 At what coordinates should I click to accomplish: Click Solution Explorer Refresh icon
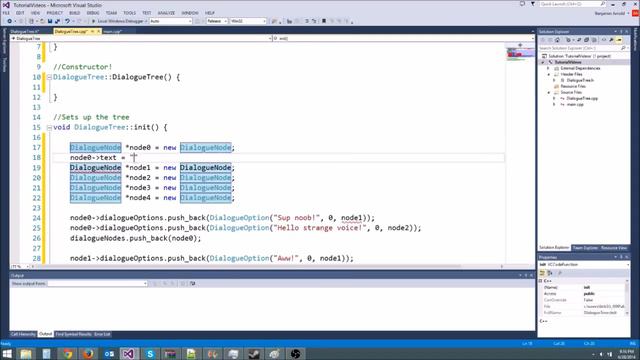click(x=579, y=40)
